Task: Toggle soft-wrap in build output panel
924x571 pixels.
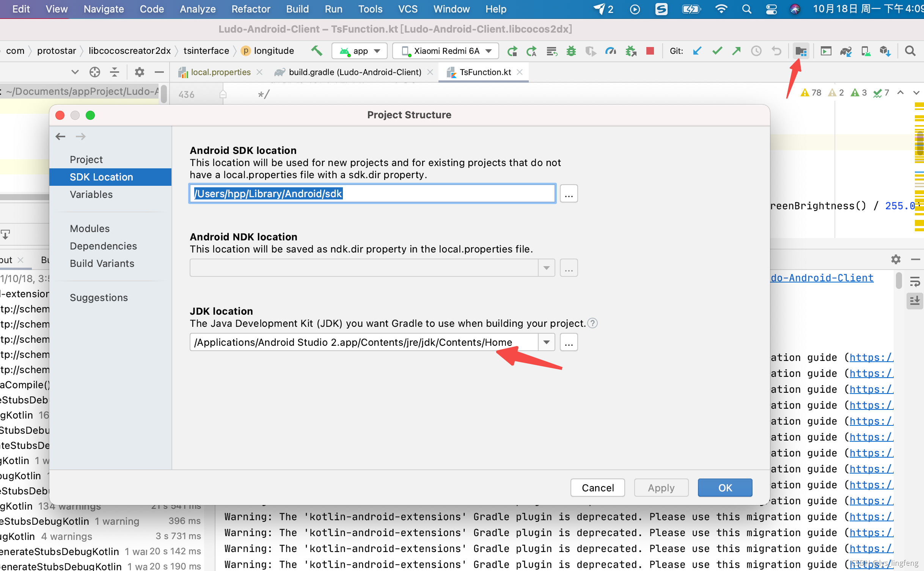Action: click(915, 282)
